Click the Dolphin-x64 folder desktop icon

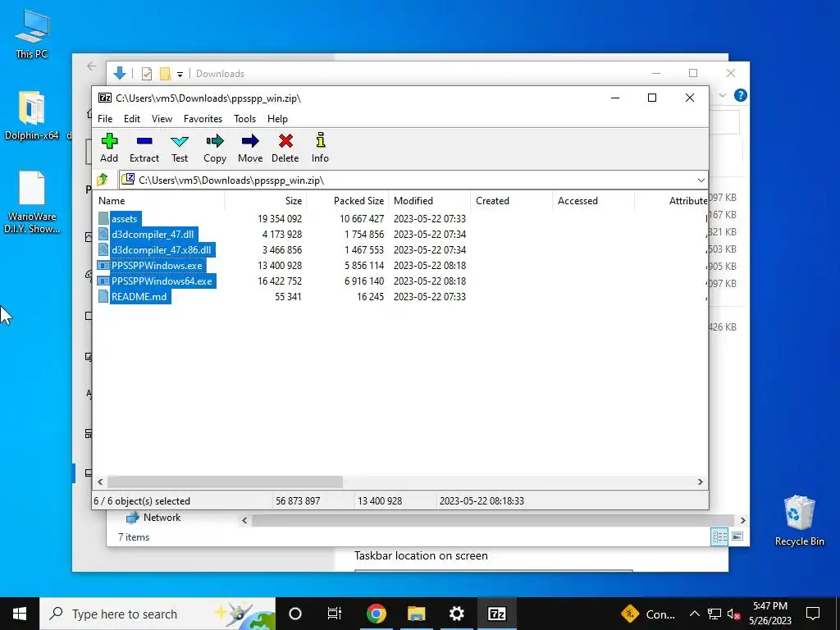[32, 116]
